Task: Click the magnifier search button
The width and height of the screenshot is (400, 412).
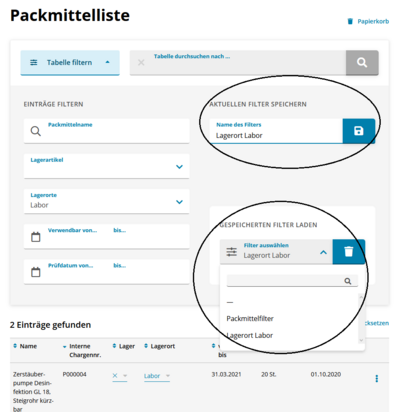Action: point(362,62)
